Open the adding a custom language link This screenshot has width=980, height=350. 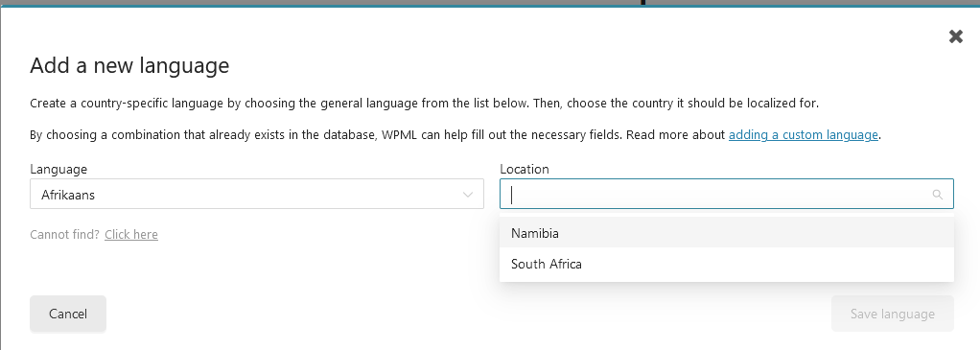click(804, 134)
